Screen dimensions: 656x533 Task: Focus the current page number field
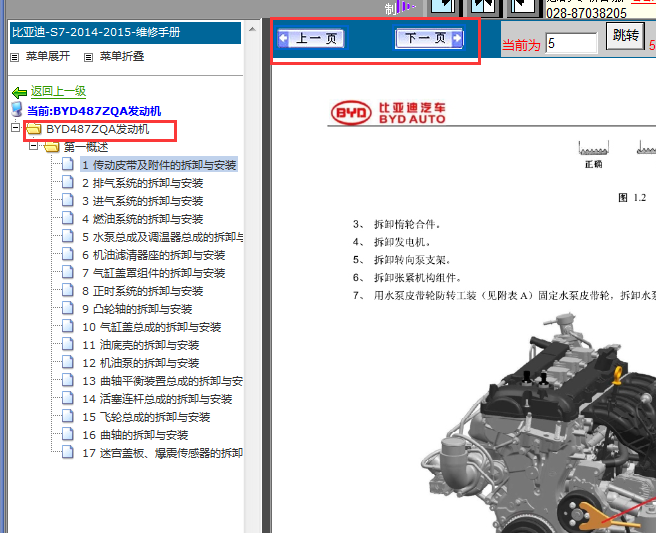tap(571, 43)
